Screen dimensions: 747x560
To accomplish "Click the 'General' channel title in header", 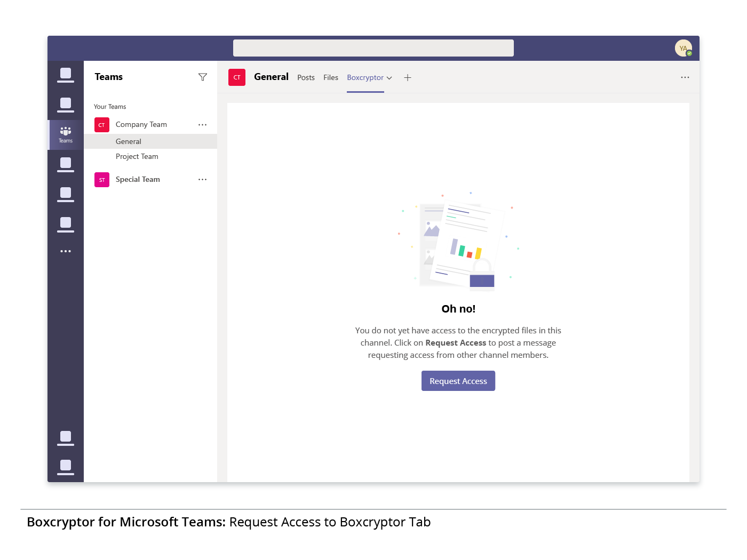I will (x=271, y=77).
